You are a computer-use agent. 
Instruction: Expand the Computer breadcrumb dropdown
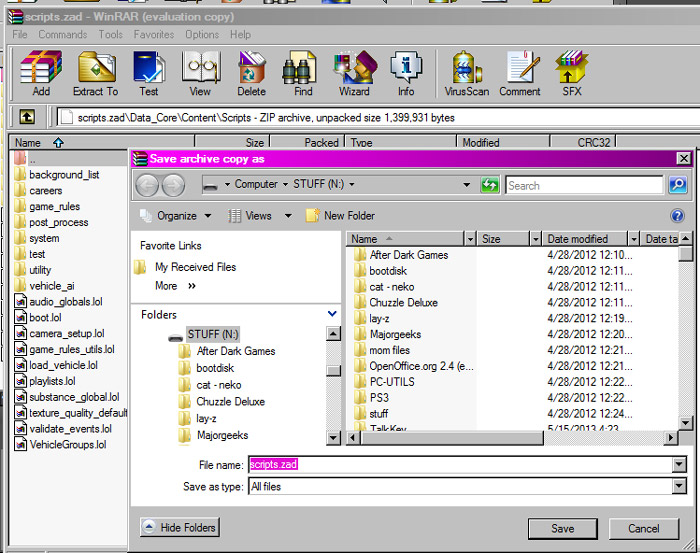[285, 184]
